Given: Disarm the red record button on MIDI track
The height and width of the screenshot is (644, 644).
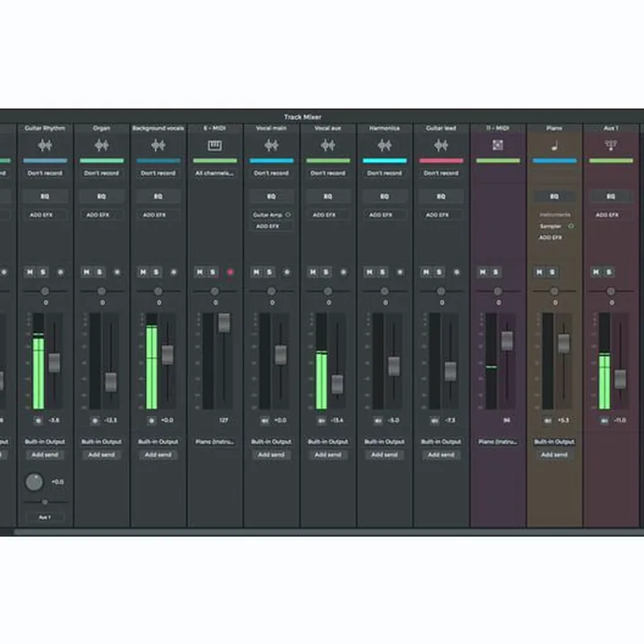Looking at the screenshot, I should pos(230,272).
